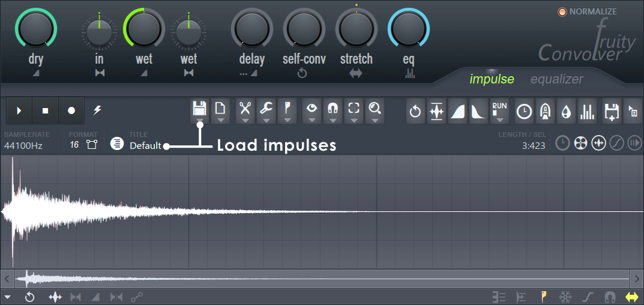Click the magnifier zoom icon
Viewport: 644px width, 305px height.
(375, 109)
